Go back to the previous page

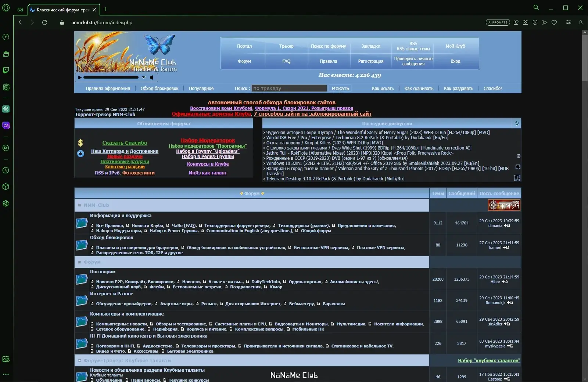tap(20, 22)
